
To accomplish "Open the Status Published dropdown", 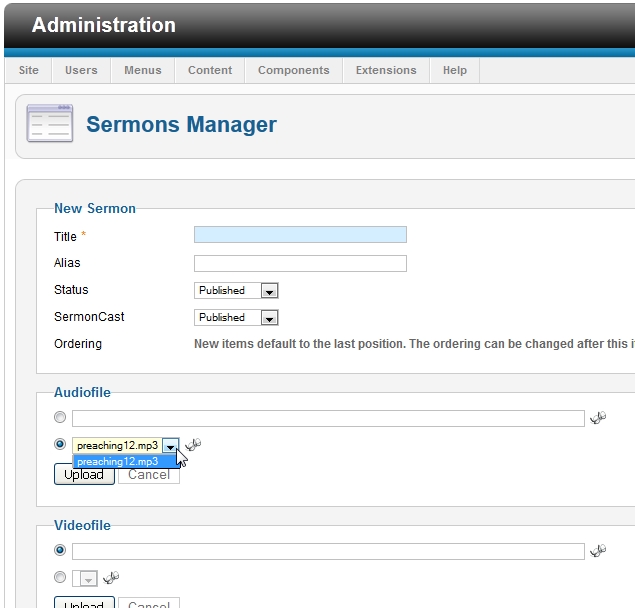I will click(236, 290).
